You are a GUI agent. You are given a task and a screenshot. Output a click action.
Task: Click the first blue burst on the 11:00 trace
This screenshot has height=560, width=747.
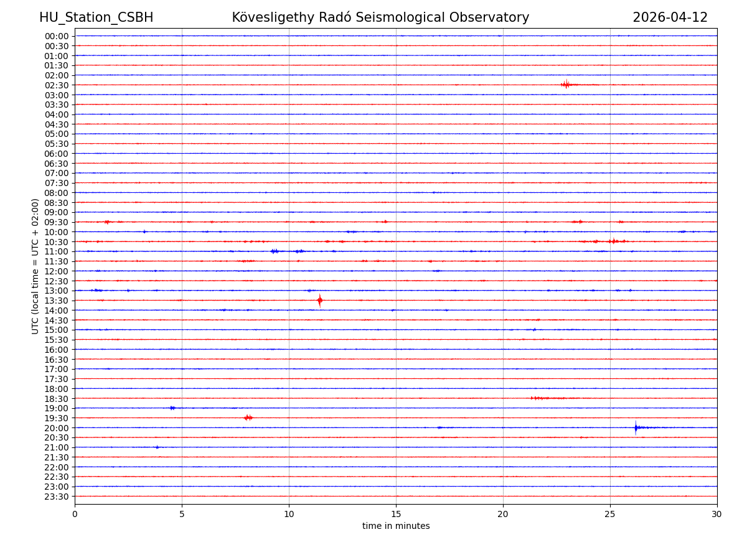click(x=275, y=251)
